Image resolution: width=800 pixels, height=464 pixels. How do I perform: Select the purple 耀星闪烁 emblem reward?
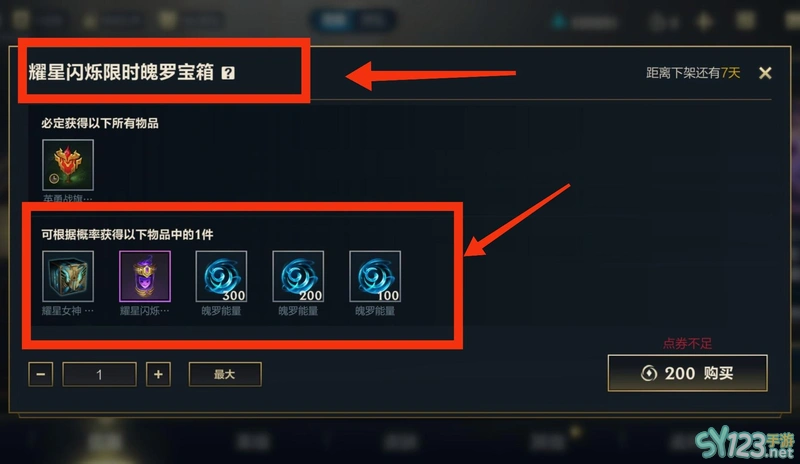[x=145, y=276]
